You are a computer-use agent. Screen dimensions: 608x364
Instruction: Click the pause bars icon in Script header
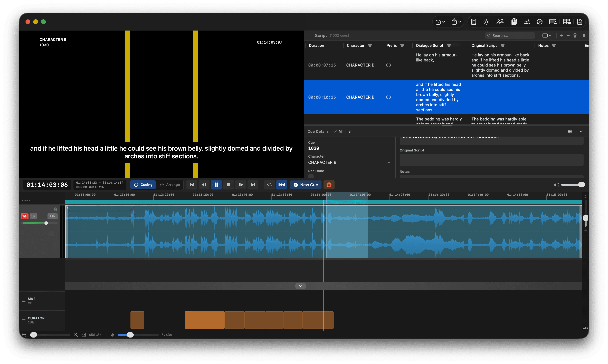click(x=584, y=36)
